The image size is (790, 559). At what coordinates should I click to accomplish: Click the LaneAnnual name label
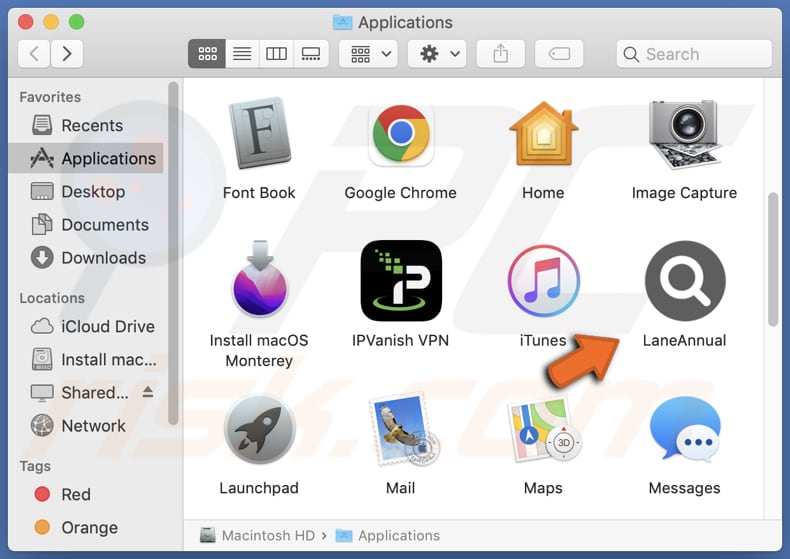(x=684, y=340)
